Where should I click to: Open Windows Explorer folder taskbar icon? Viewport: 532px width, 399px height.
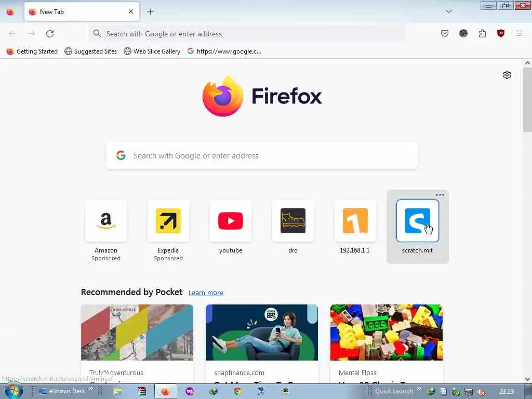point(117,392)
